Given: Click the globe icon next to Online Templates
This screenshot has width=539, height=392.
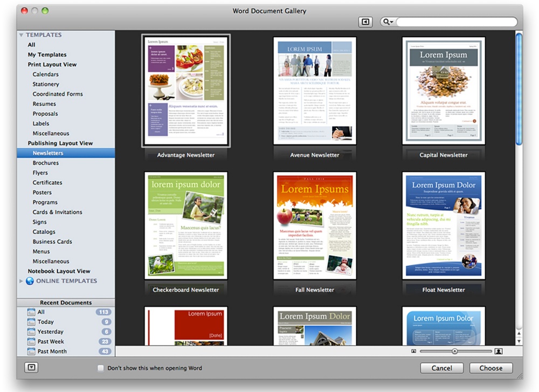Looking at the screenshot, I should click(31, 281).
